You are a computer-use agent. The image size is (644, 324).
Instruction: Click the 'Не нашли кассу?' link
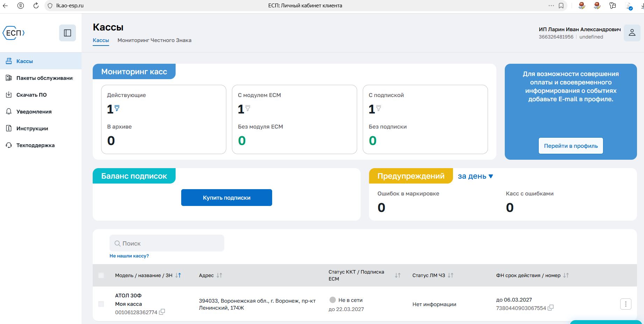(129, 256)
